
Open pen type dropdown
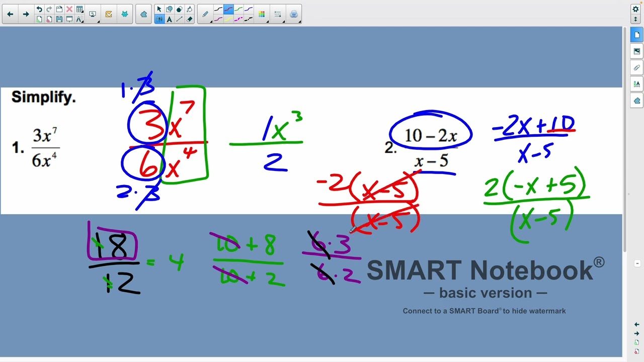click(x=205, y=14)
